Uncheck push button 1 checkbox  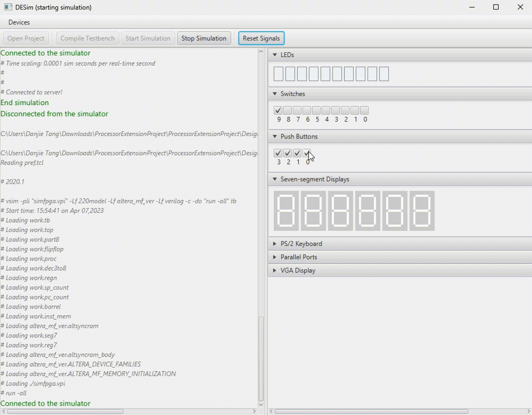(x=297, y=153)
